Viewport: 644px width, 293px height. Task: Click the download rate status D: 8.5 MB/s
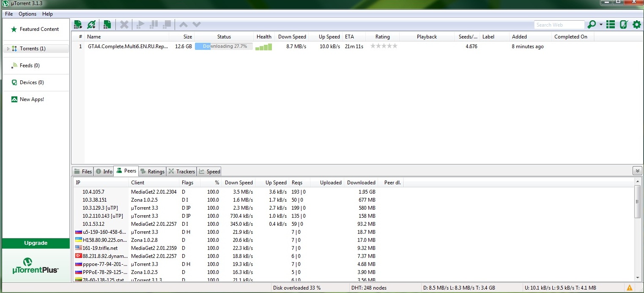460,288
